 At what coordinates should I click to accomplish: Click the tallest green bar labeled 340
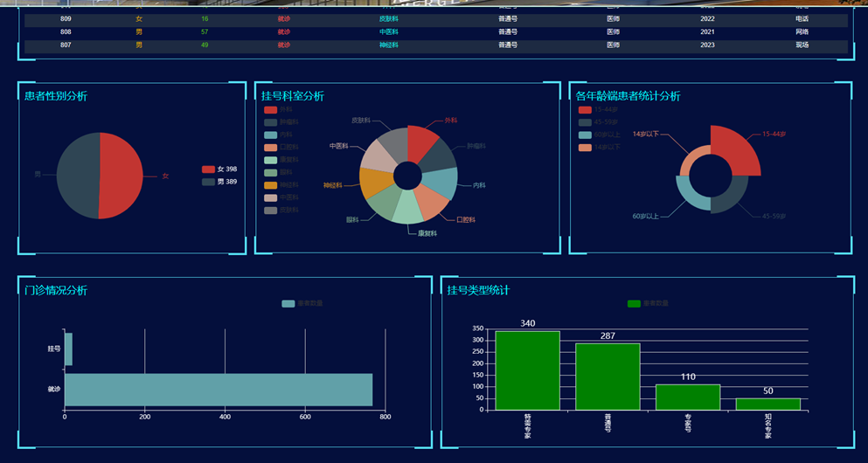coord(527,370)
